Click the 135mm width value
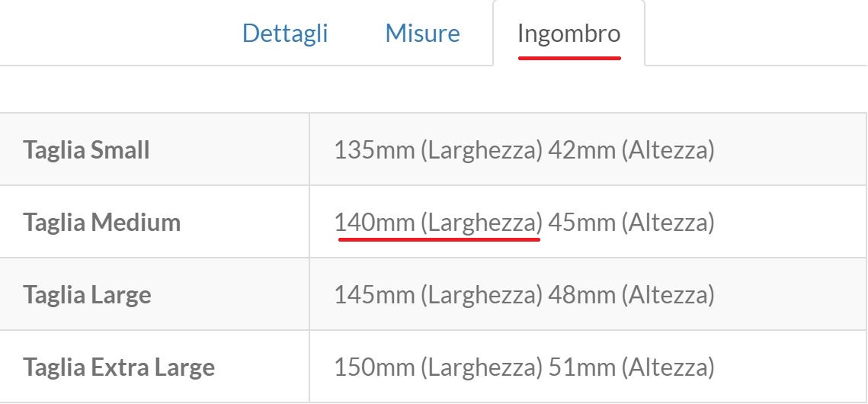This screenshot has height=404, width=868. click(374, 150)
